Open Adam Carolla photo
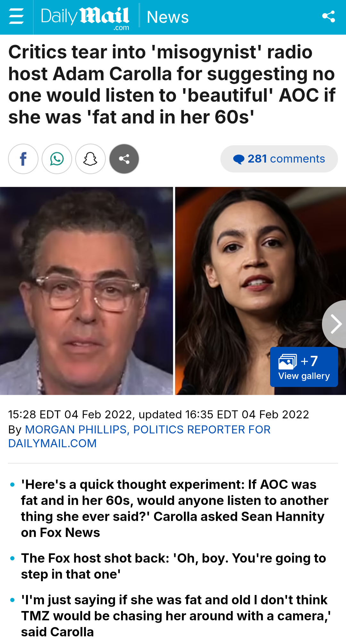 coord(86,291)
